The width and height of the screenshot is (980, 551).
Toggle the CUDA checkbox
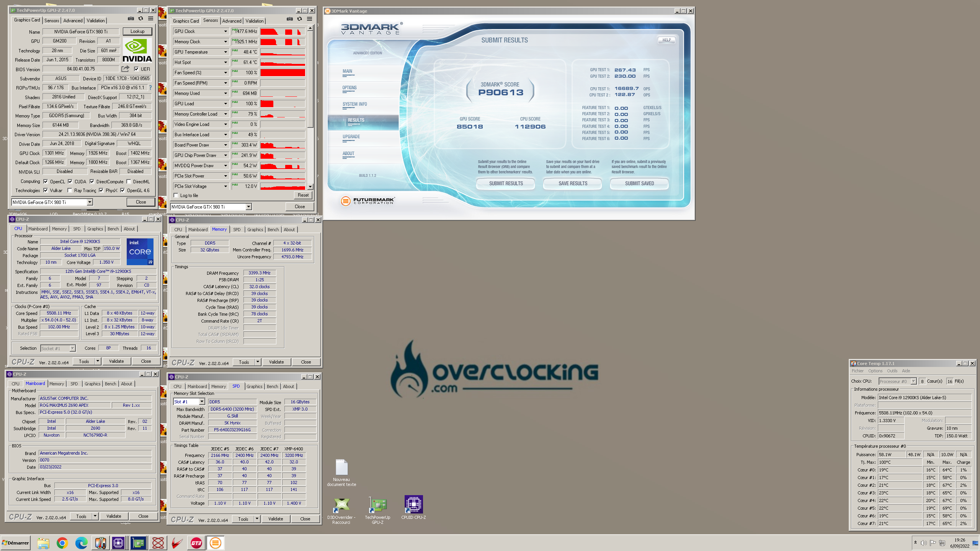pos(70,182)
